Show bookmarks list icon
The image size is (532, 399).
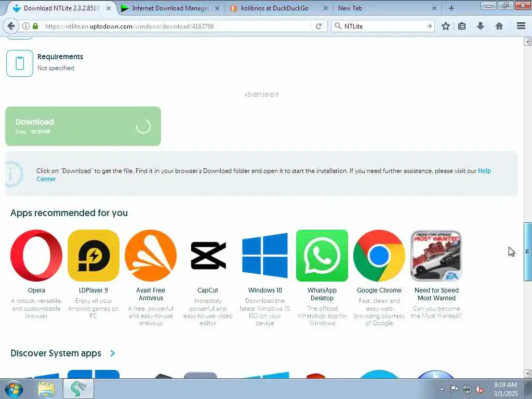pyautogui.click(x=462, y=26)
